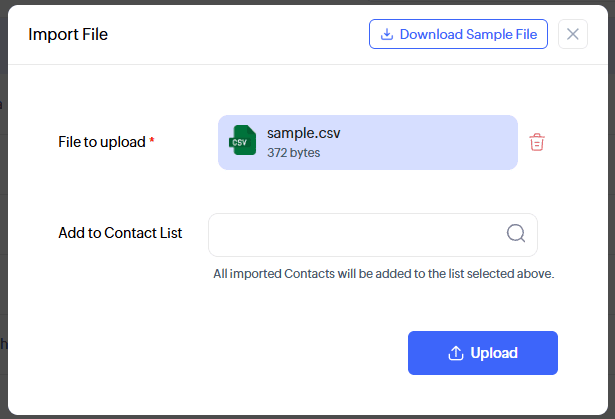Click the Import File dialog title

tap(68, 35)
